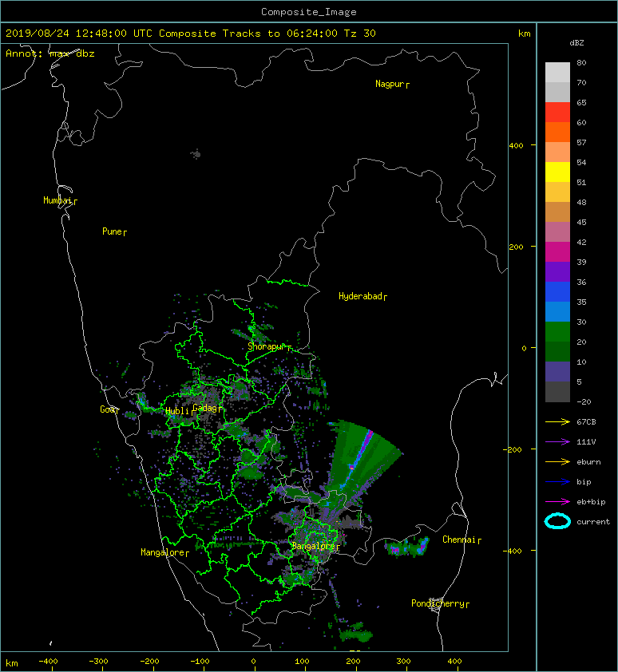Image resolution: width=618 pixels, height=672 pixels.
Task: Click the bip blue arrow legend icon
Action: point(557,482)
